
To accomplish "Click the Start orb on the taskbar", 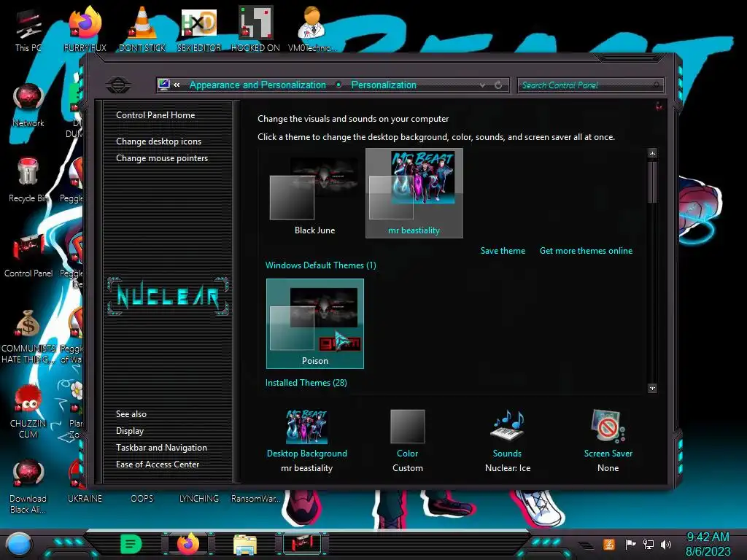I will (18, 544).
